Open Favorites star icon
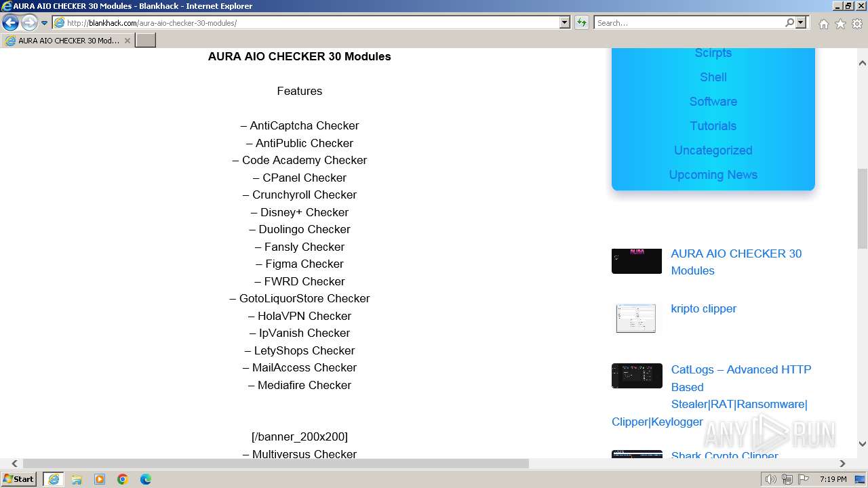Viewport: 868px width, 488px height. pos(840,24)
